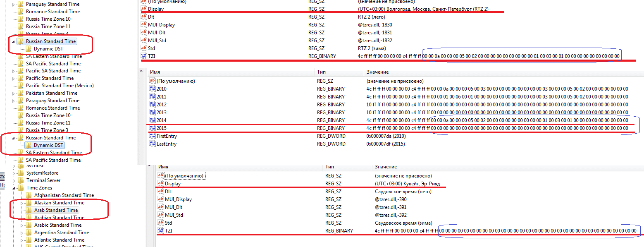Select Pacific Standard Time (Mexico) key

pyautogui.click(x=60, y=86)
